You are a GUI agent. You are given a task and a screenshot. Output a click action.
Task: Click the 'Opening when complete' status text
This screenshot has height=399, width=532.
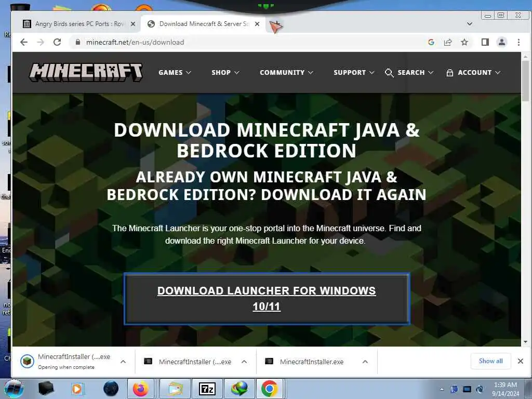[x=66, y=367]
